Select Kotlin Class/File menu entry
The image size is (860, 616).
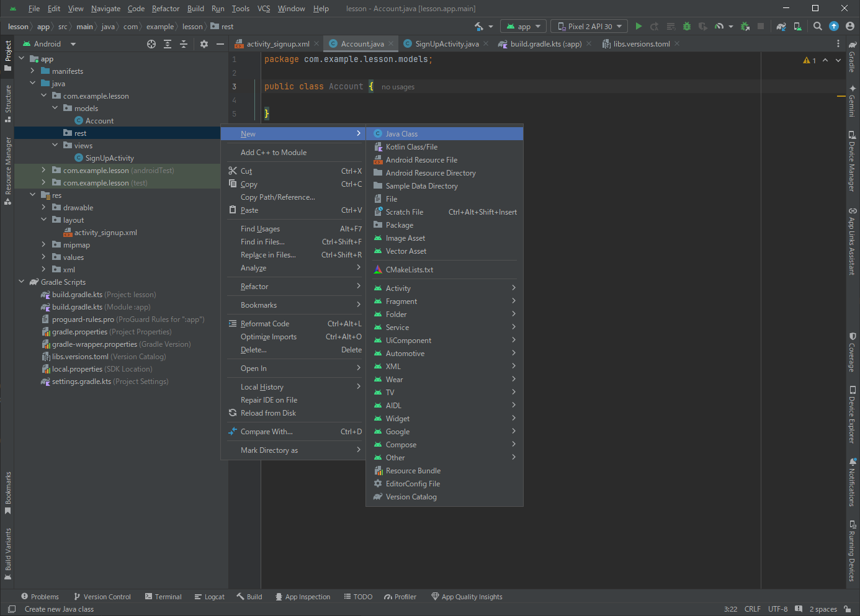point(444,147)
